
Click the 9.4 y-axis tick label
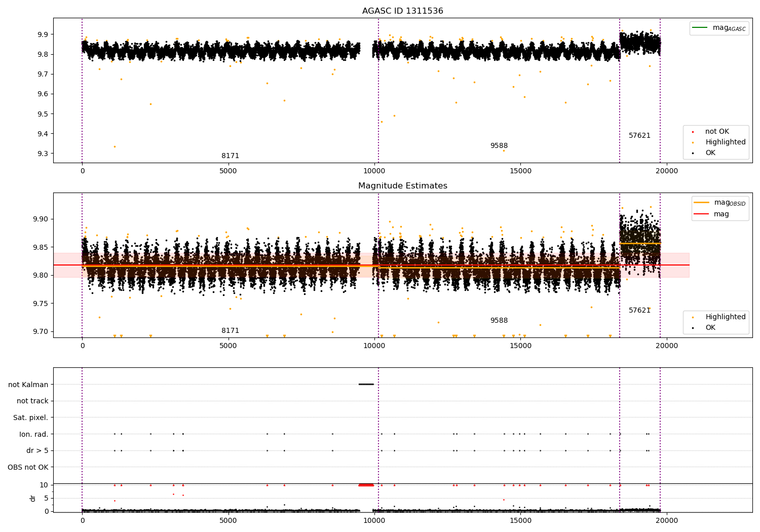tap(43, 134)
